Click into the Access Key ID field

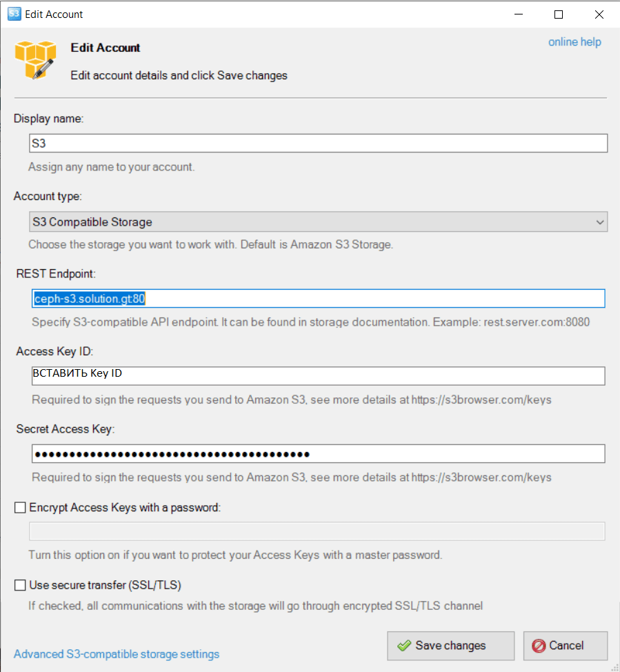(317, 376)
